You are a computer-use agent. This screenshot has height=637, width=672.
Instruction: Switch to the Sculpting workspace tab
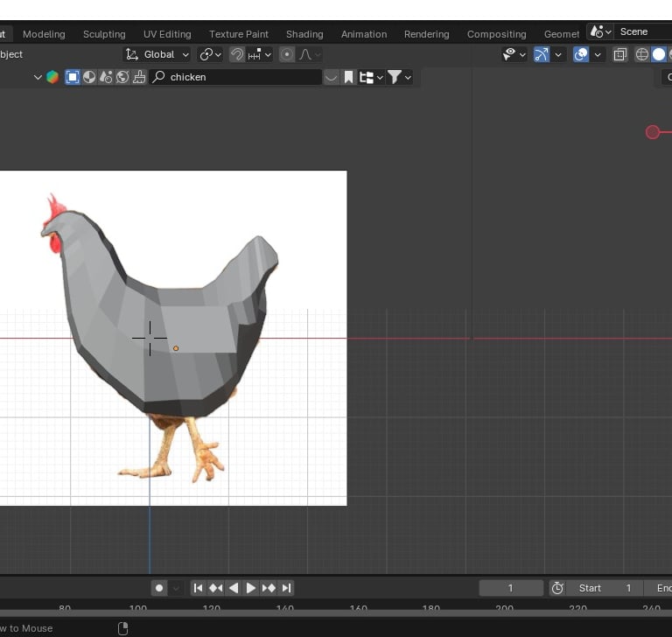click(104, 34)
